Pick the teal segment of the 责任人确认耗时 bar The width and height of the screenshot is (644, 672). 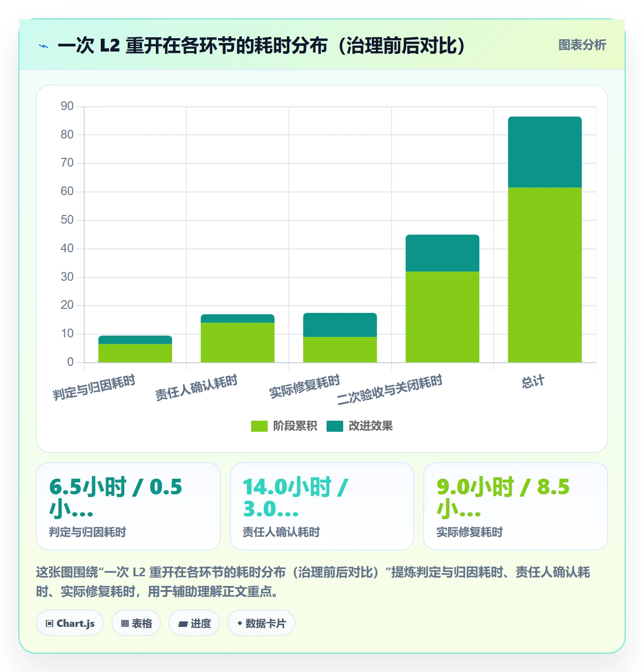[237, 319]
